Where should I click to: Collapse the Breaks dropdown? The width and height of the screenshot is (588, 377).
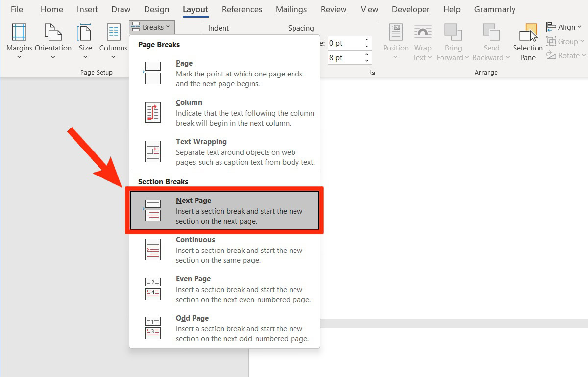[152, 27]
